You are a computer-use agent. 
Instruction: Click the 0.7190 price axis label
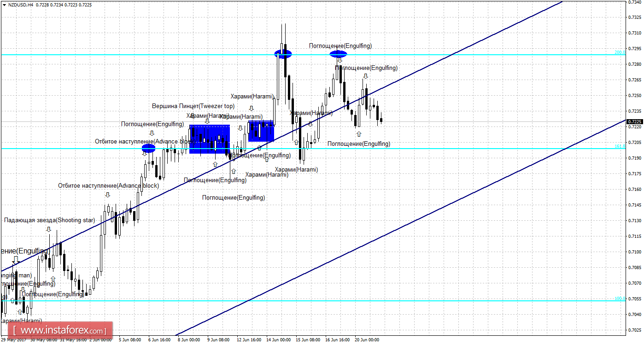click(634, 158)
